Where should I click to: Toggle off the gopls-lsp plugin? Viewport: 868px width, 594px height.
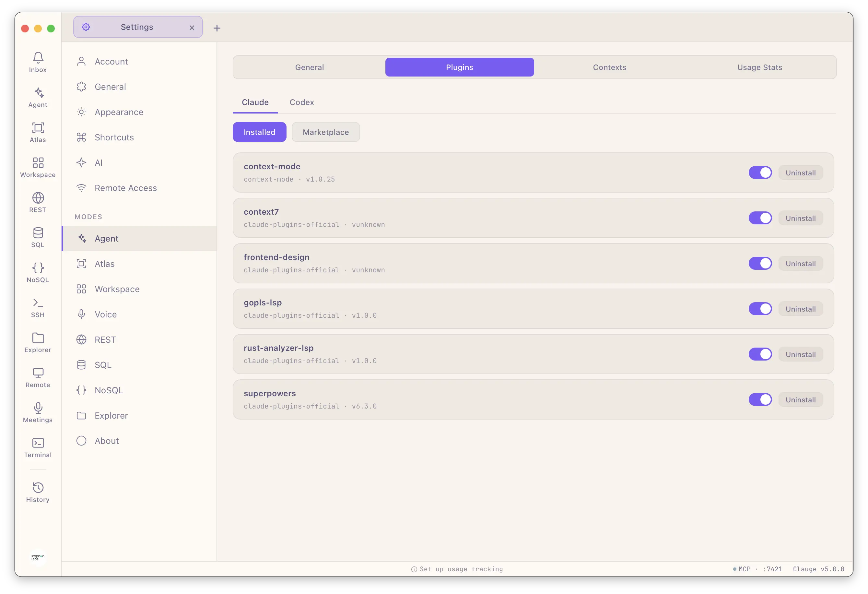(760, 309)
